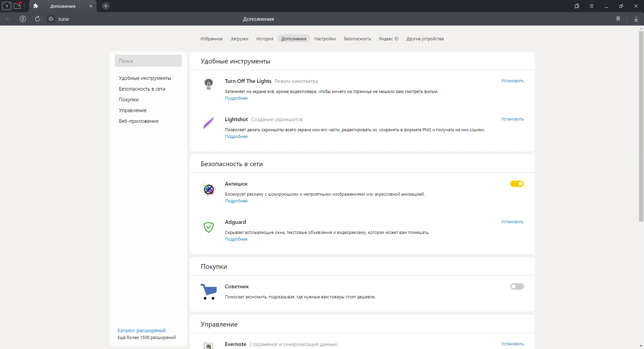Open the bookmarks collections icon in title bar
644x349 pixels.
(x=577, y=6)
